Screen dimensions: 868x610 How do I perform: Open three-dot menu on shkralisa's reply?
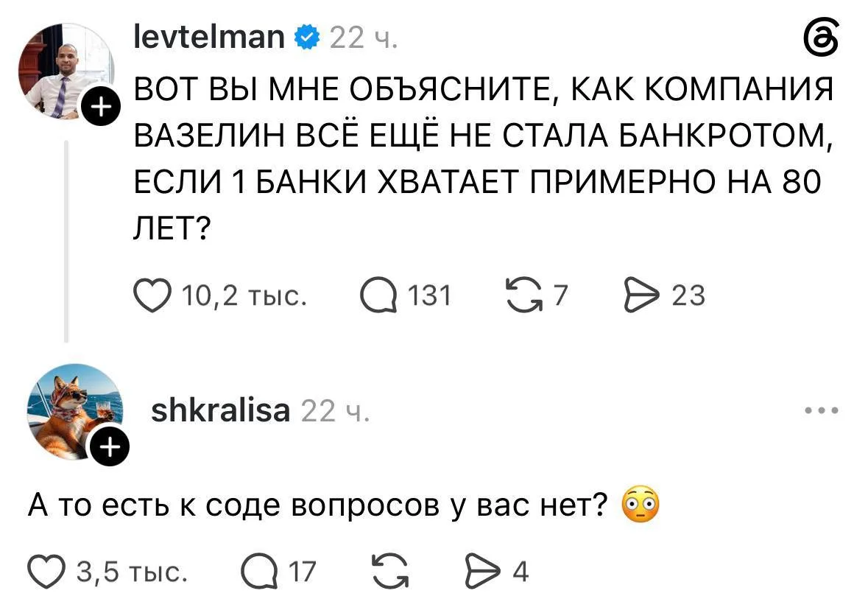(822, 410)
